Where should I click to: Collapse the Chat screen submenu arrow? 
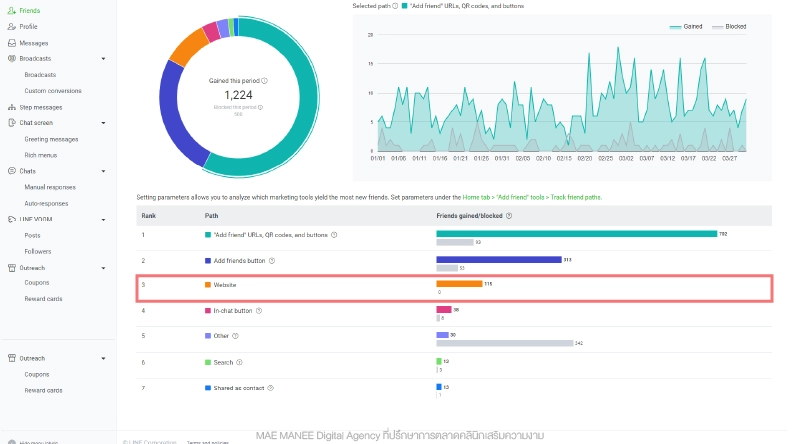pyautogui.click(x=103, y=123)
